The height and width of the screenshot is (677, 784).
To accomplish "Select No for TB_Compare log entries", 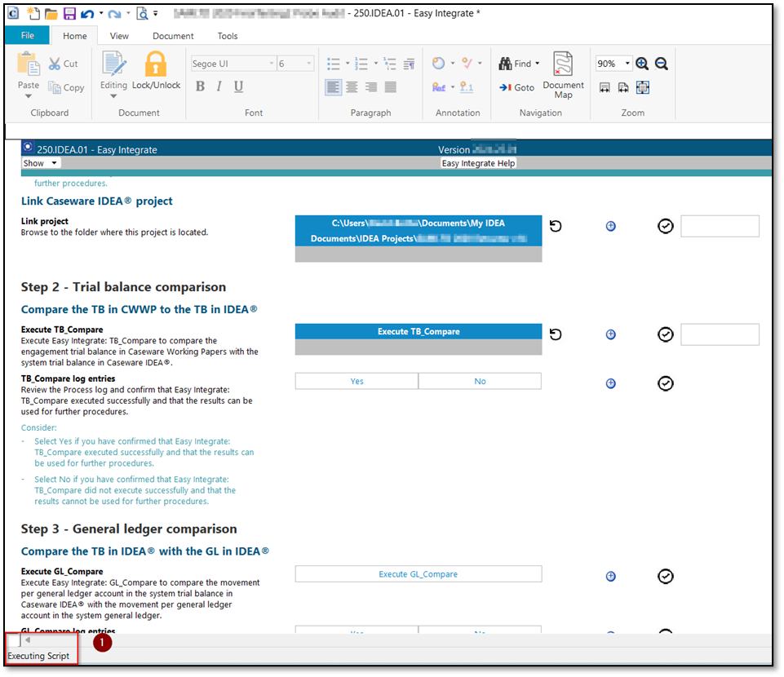I will point(480,381).
